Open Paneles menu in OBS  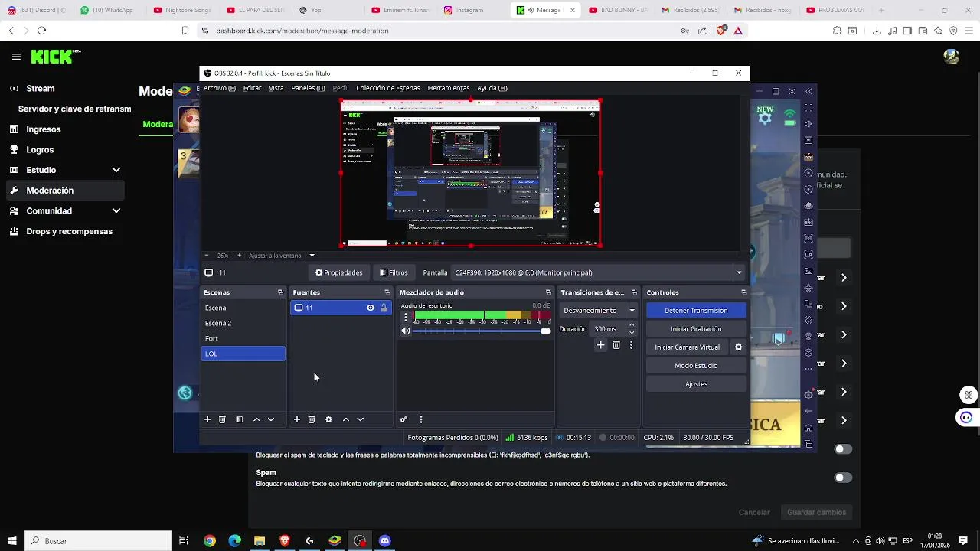pos(309,88)
